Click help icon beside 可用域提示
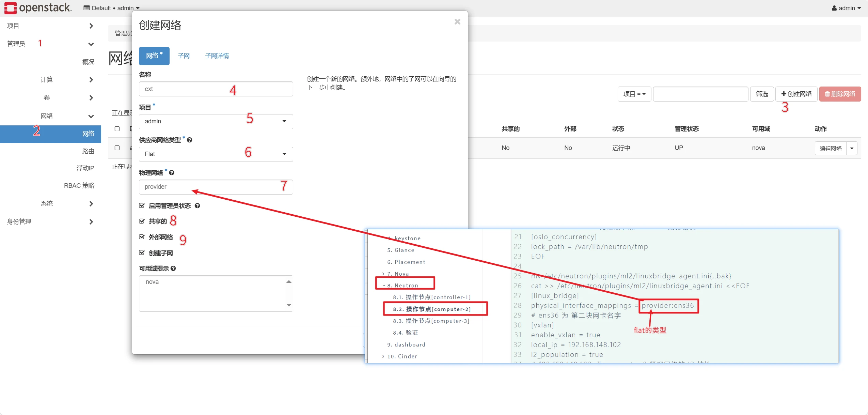Viewport: 868px width, 415px height. [x=173, y=268]
